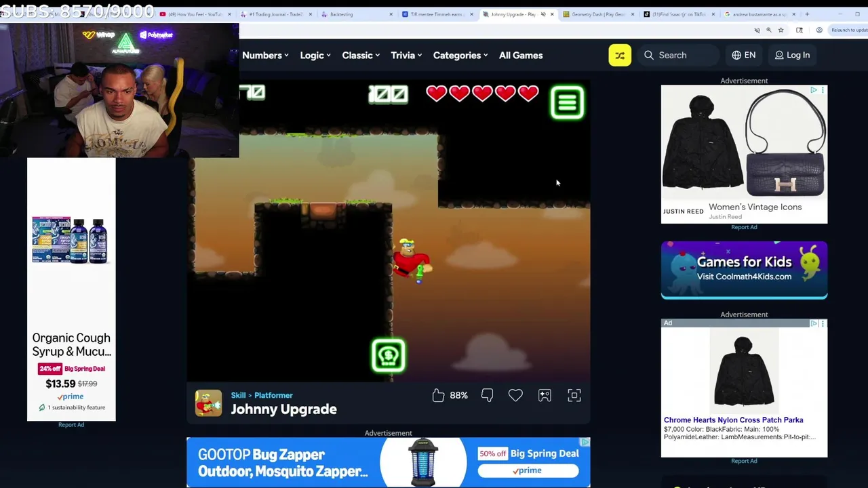Click the Platformer category link
Image resolution: width=868 pixels, height=488 pixels.
[x=273, y=395]
